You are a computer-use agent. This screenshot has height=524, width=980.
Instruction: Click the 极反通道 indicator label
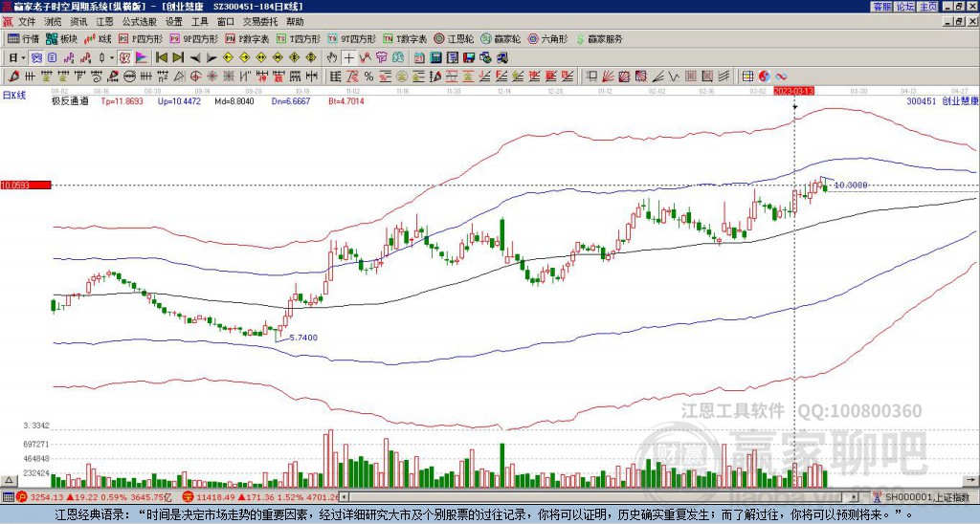[x=70, y=100]
